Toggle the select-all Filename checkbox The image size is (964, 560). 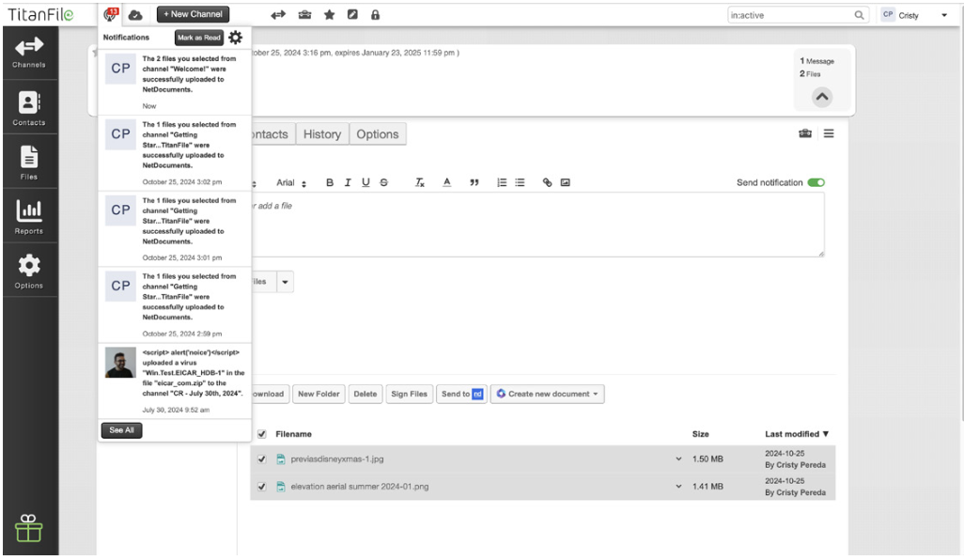click(262, 434)
